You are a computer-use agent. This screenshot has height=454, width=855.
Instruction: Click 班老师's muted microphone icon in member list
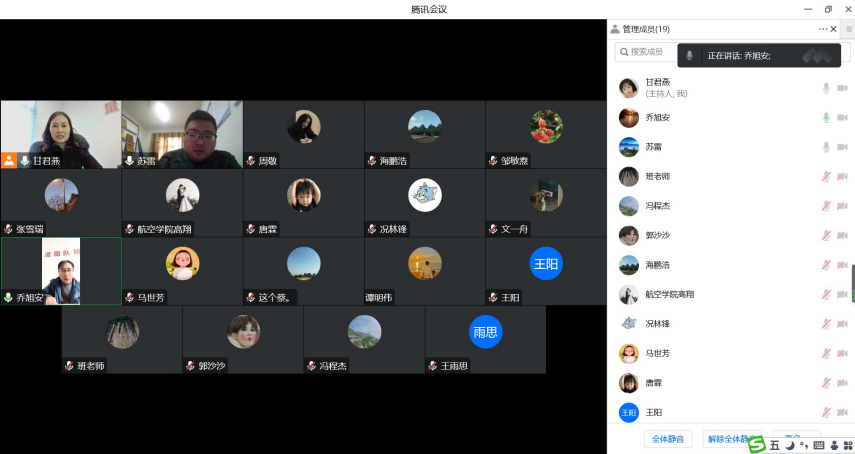coord(826,177)
